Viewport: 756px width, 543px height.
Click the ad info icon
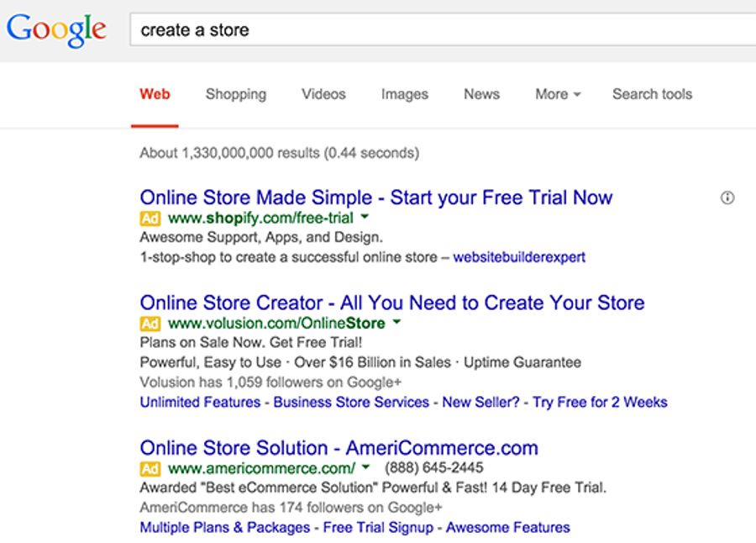[x=727, y=198]
